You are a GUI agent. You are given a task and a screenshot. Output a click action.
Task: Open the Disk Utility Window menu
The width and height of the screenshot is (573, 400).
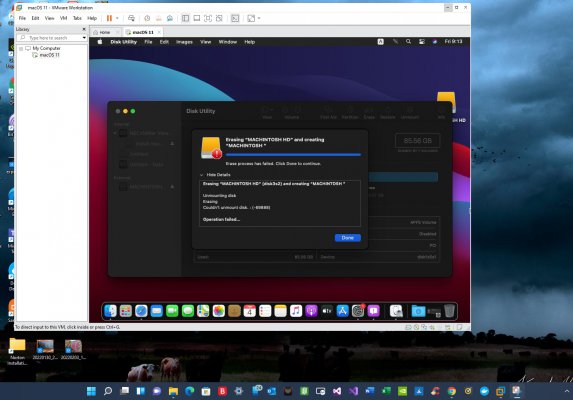(228, 42)
